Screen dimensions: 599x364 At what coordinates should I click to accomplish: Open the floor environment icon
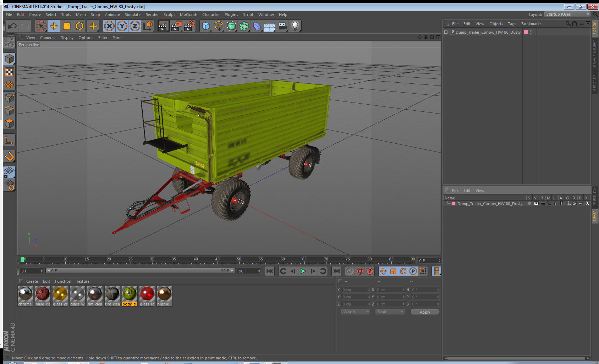(x=270, y=26)
